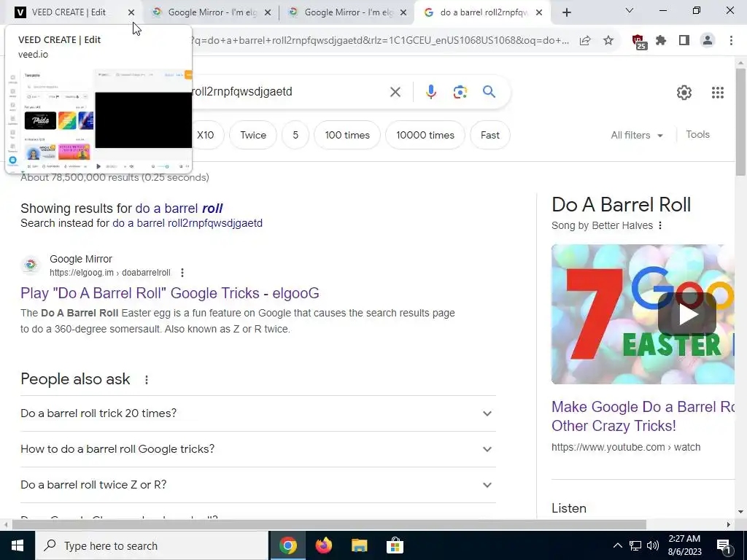This screenshot has width=747, height=560.
Task: Toggle the Chrome side panel icon
Action: pyautogui.click(x=684, y=41)
